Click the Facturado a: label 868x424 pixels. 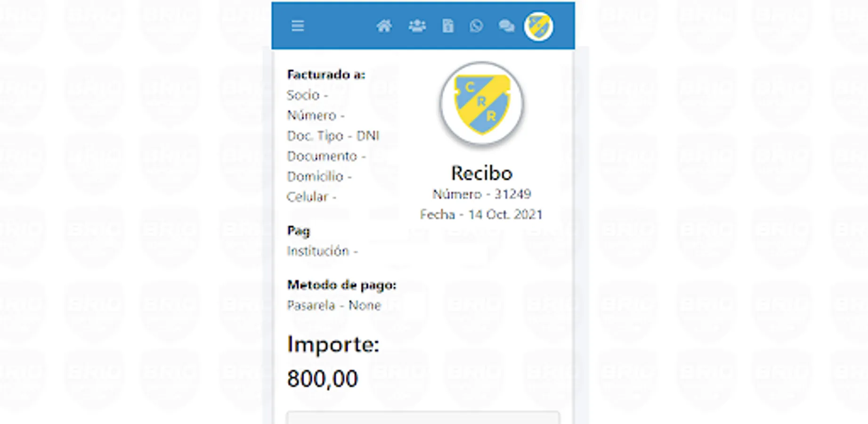(326, 74)
